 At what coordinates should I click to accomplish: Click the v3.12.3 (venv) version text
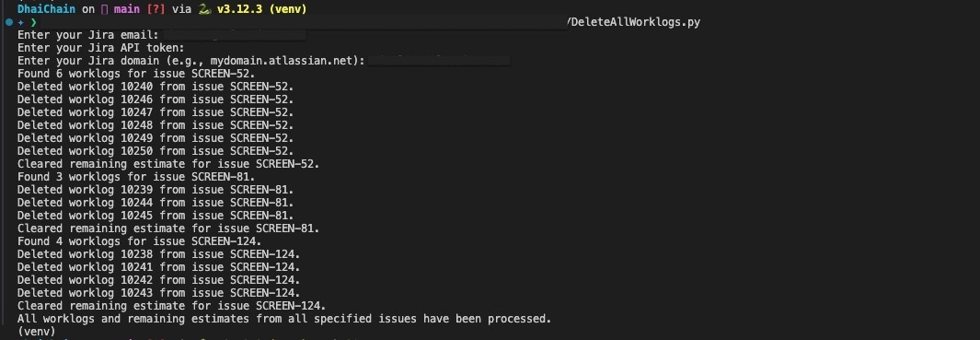pos(262,9)
